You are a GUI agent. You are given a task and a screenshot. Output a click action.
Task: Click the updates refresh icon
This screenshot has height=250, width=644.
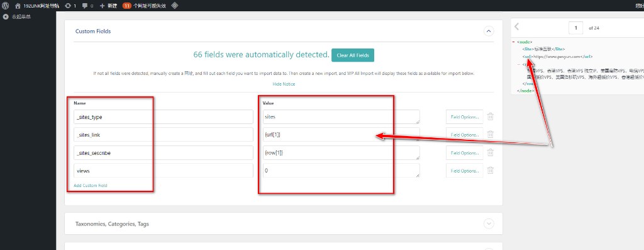[x=67, y=6]
